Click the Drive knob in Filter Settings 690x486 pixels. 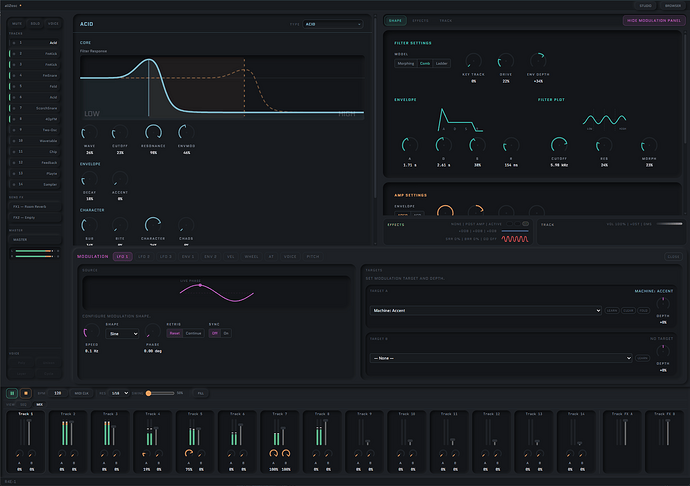click(x=506, y=61)
